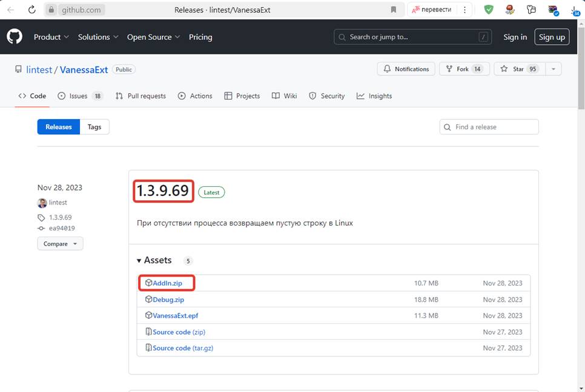Open the star lists dropdown arrow

click(553, 69)
